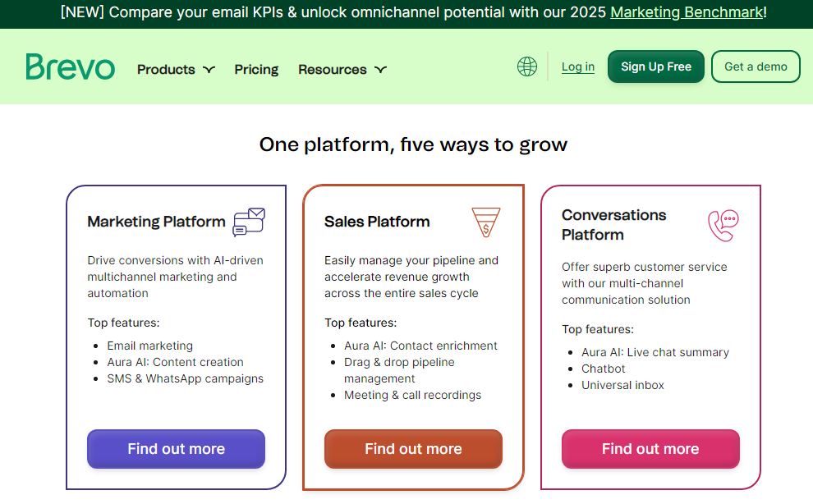Find out more about Conversations Platform
This screenshot has width=813, height=504.
point(650,448)
